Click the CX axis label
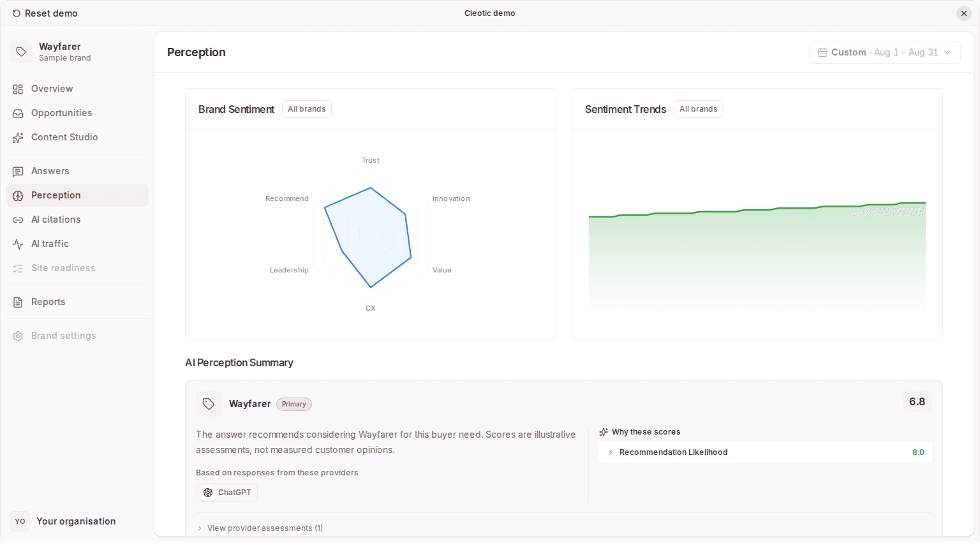The image size is (980, 543). 371,309
